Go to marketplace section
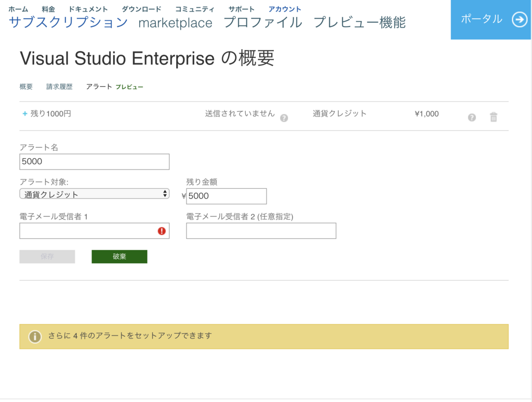This screenshot has width=532, height=402. point(176,23)
